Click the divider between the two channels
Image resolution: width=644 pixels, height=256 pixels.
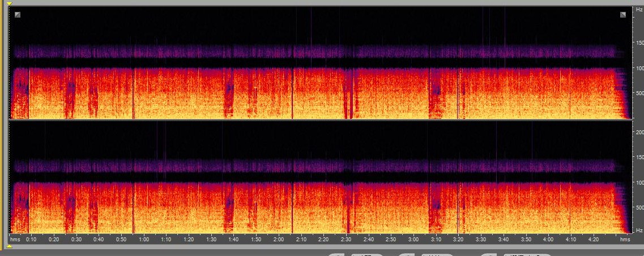coord(320,120)
